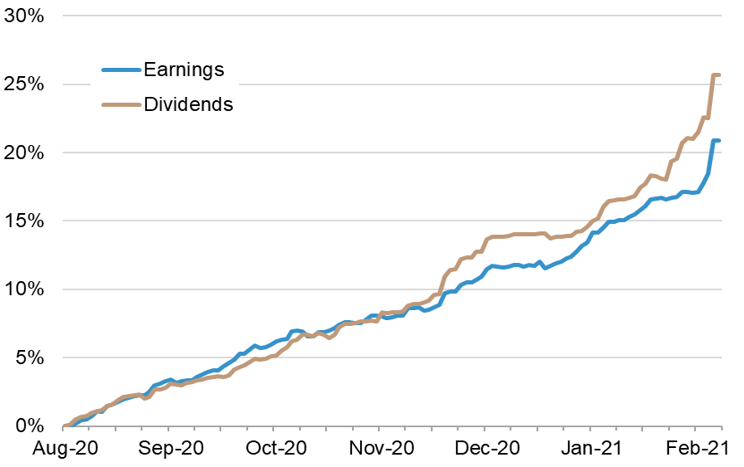The width and height of the screenshot is (744, 467).
Task: Click the Dec-20 x-axis label
Action: pyautogui.click(x=487, y=448)
